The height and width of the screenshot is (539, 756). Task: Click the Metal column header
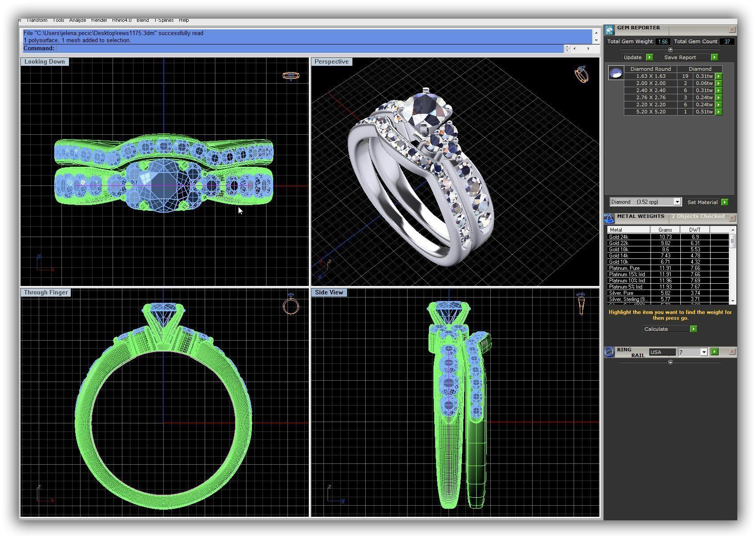tap(629, 230)
